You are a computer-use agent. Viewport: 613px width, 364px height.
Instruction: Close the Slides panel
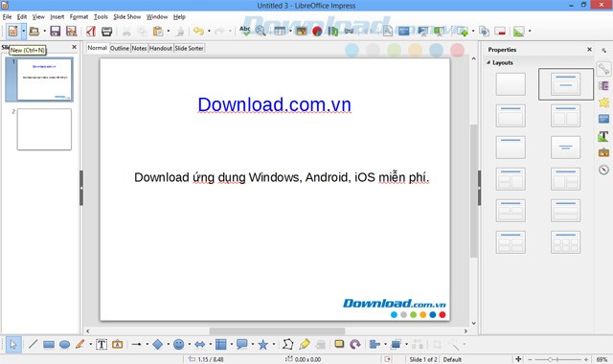pyautogui.click(x=75, y=47)
